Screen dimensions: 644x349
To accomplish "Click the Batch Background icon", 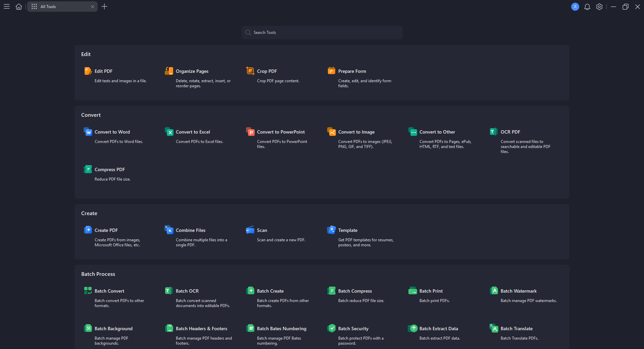I will click(x=88, y=328).
